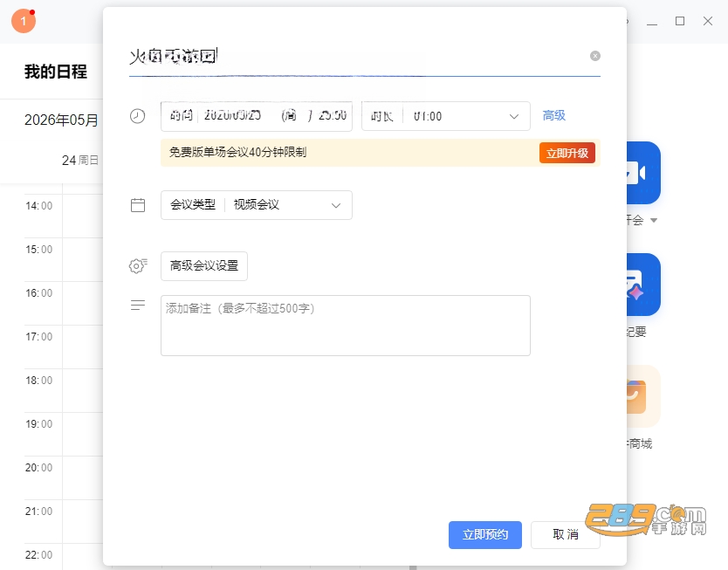The height and width of the screenshot is (570, 728).
Task: Select the 17:00 time slot label
Action: pyautogui.click(x=39, y=337)
